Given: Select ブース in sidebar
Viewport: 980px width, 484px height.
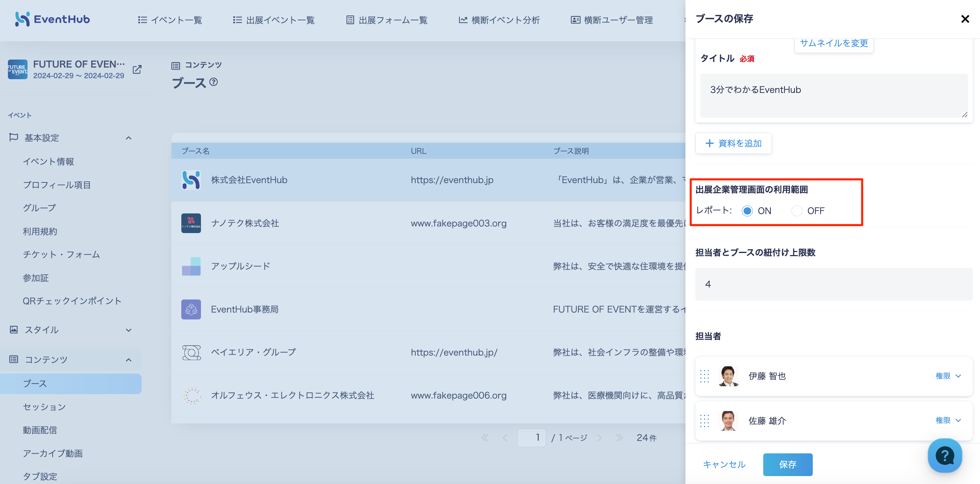Looking at the screenshot, I should coord(71,383).
